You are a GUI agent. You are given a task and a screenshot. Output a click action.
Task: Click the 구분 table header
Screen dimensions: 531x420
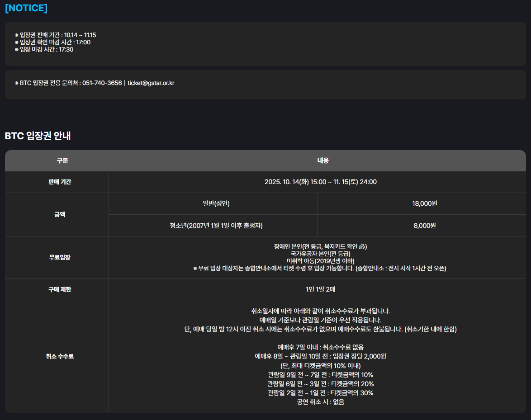coord(62,160)
